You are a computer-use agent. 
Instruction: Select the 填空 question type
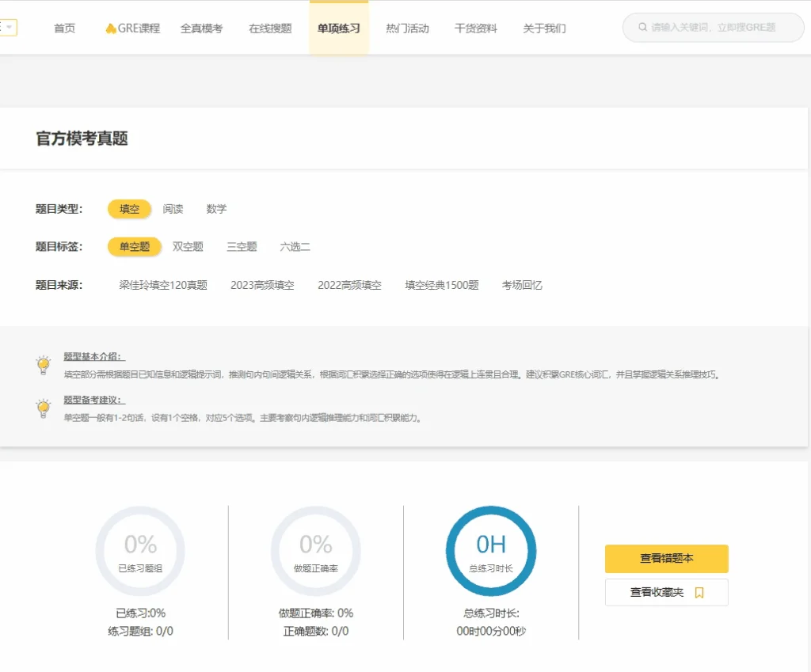coord(129,209)
